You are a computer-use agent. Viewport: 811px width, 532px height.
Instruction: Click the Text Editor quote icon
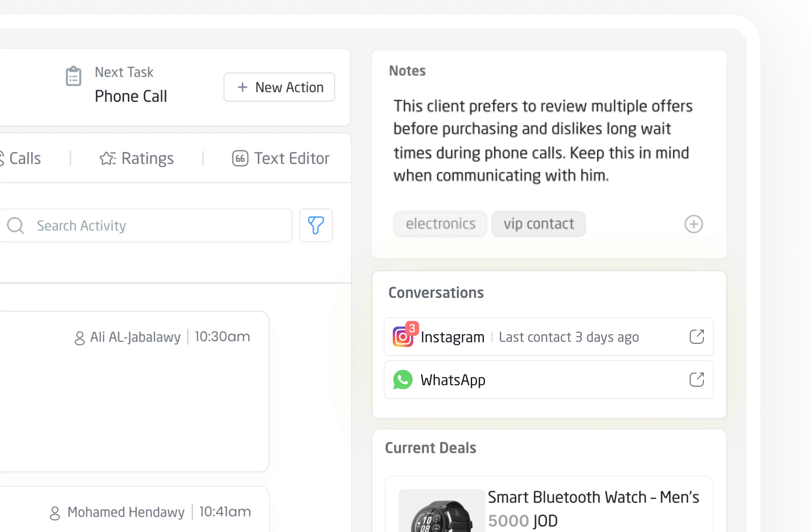pos(240,158)
